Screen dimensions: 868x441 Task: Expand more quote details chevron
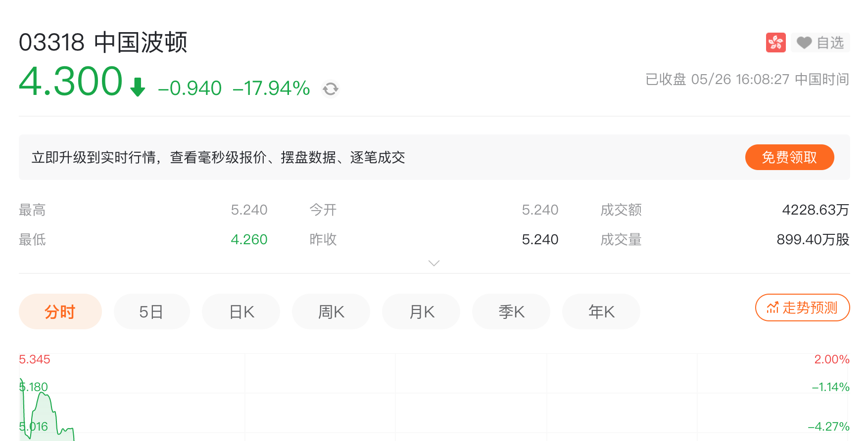[434, 263]
